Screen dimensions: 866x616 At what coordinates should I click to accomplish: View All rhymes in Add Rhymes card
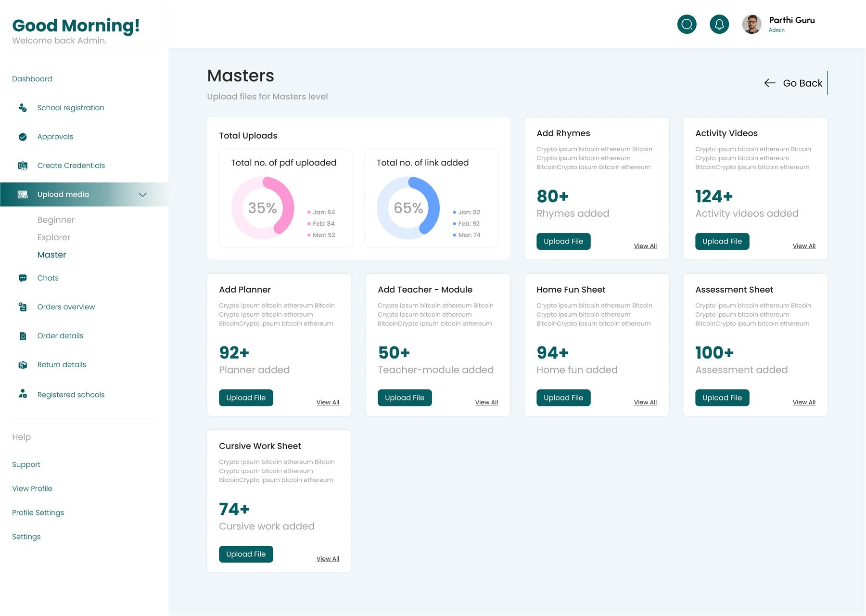645,246
